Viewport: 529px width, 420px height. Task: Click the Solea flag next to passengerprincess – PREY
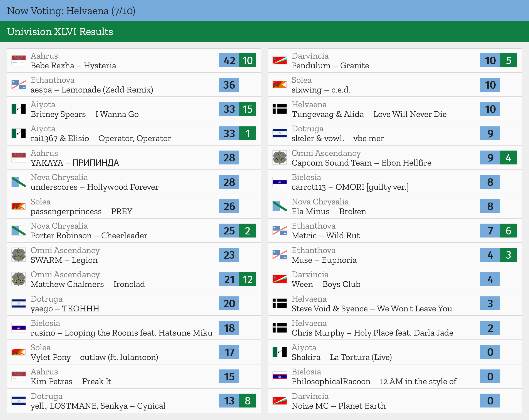(19, 206)
